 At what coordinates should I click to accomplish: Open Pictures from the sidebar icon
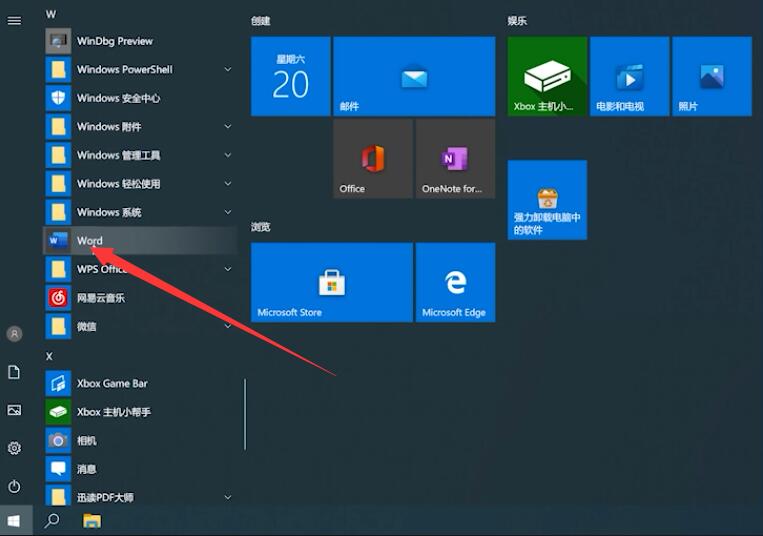14,410
